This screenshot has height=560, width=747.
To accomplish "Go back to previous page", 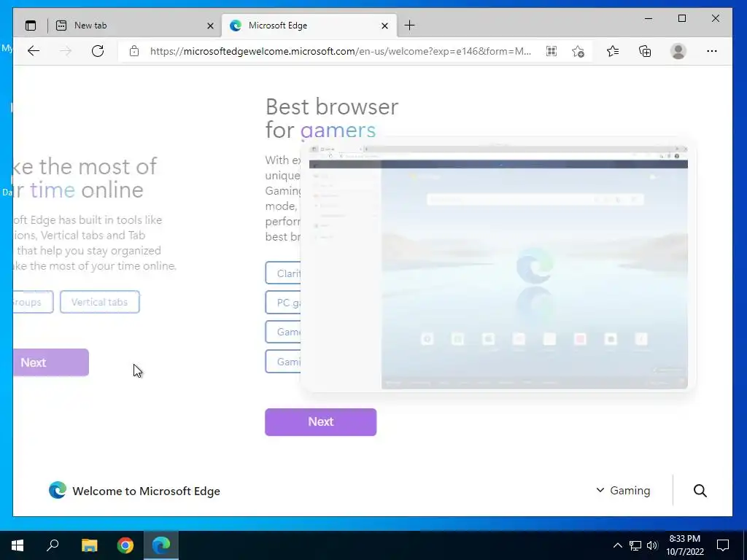I will [34, 51].
